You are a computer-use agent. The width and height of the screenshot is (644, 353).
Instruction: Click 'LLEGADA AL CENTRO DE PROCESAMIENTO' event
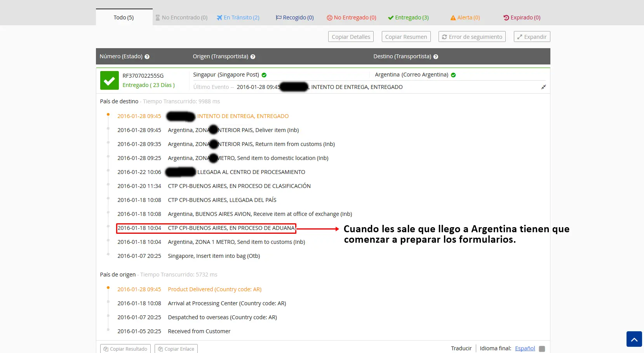(x=251, y=172)
